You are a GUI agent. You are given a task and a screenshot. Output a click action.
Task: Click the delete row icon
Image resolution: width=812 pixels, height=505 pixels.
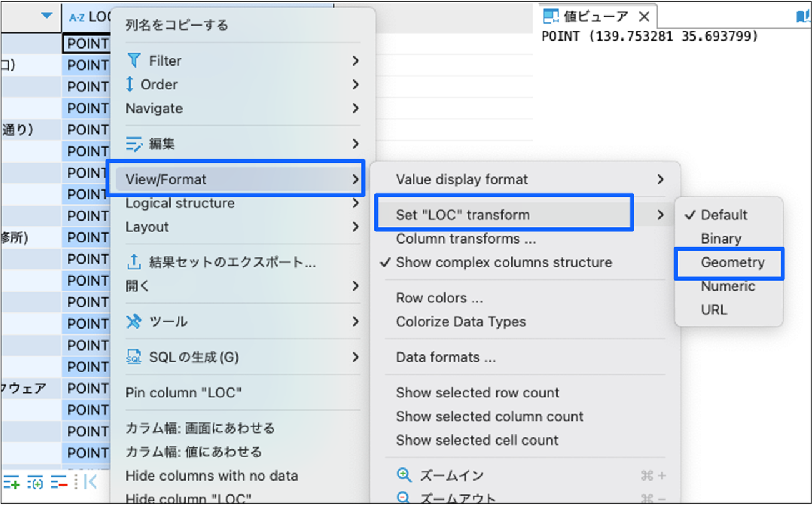pyautogui.click(x=59, y=482)
